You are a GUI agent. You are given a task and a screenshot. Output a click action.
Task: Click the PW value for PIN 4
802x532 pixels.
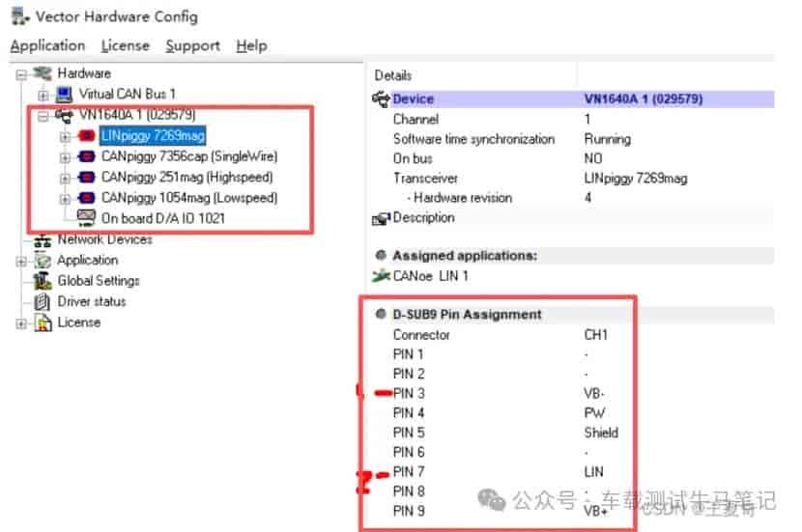tap(594, 413)
